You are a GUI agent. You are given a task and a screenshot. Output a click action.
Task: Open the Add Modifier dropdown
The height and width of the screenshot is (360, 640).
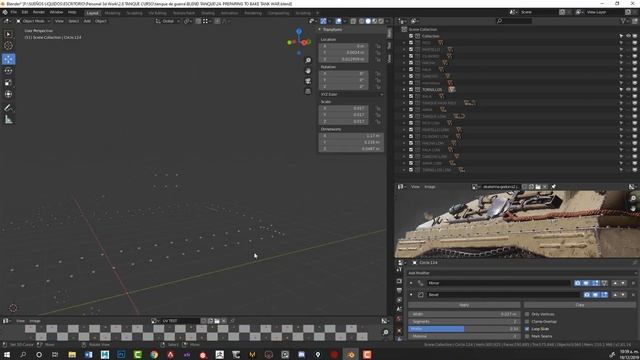(x=522, y=273)
